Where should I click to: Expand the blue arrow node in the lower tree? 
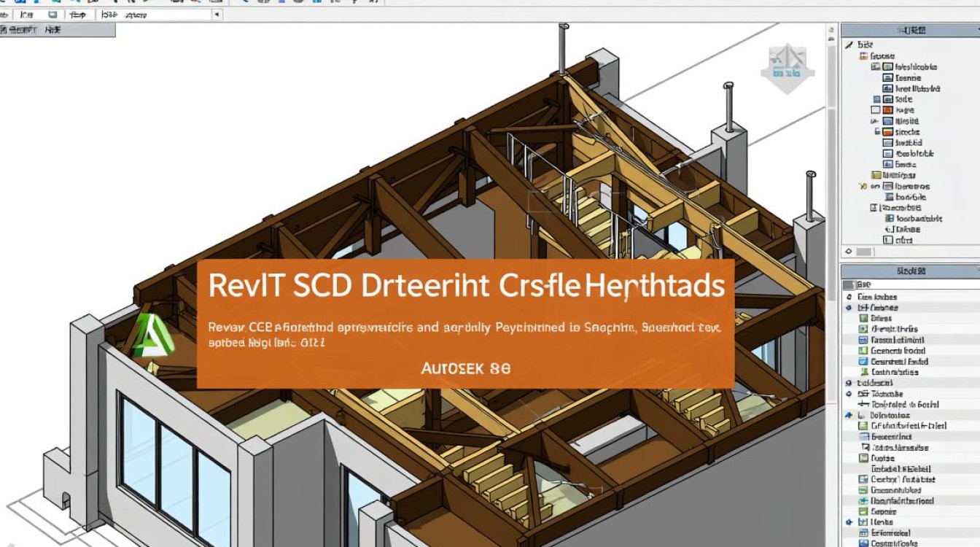849,415
